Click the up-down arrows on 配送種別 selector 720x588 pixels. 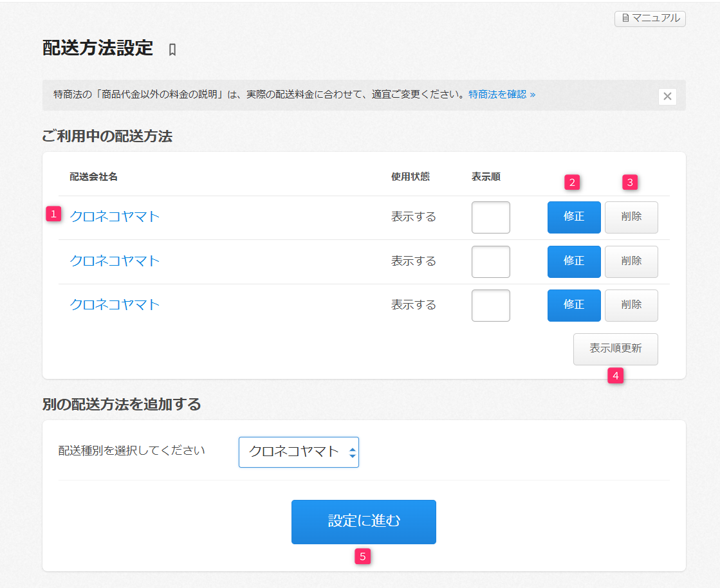click(x=352, y=453)
